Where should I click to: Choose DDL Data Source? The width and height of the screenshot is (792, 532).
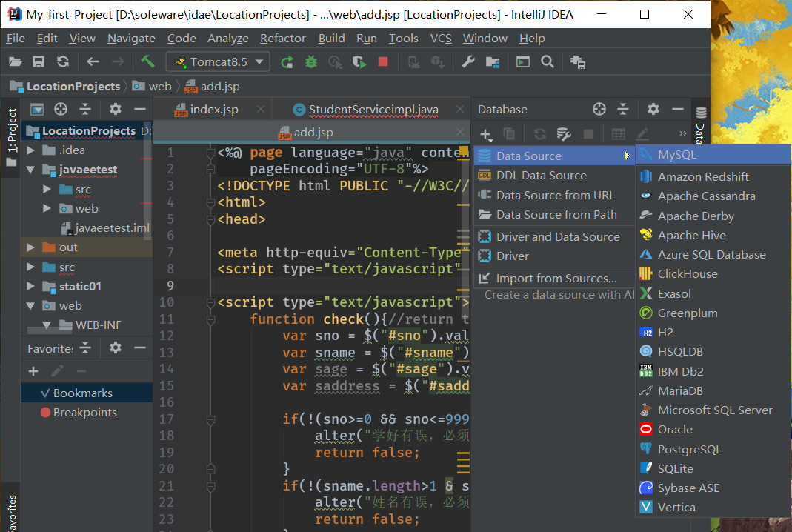(x=555, y=176)
